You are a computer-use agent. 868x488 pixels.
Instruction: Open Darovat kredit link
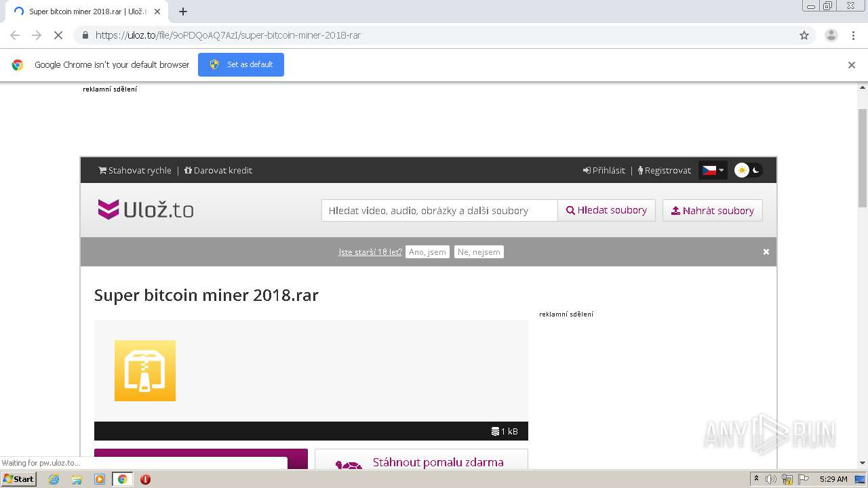(218, 170)
